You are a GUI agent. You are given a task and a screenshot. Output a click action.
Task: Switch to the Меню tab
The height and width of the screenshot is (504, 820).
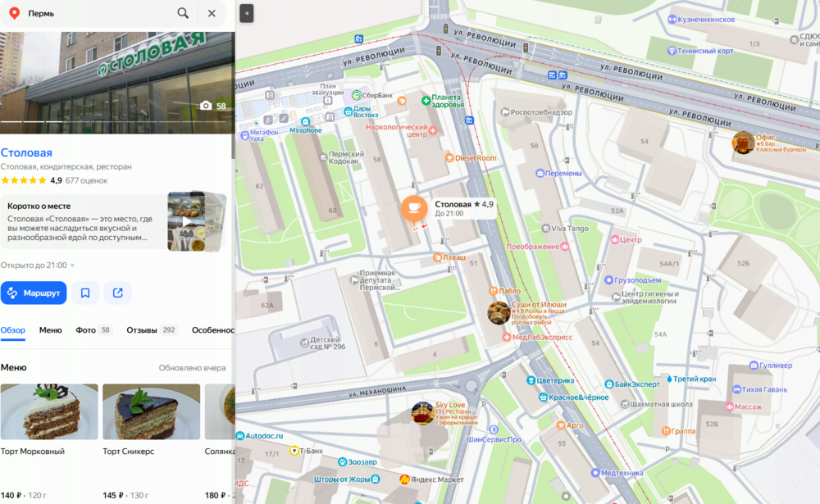[50, 330]
